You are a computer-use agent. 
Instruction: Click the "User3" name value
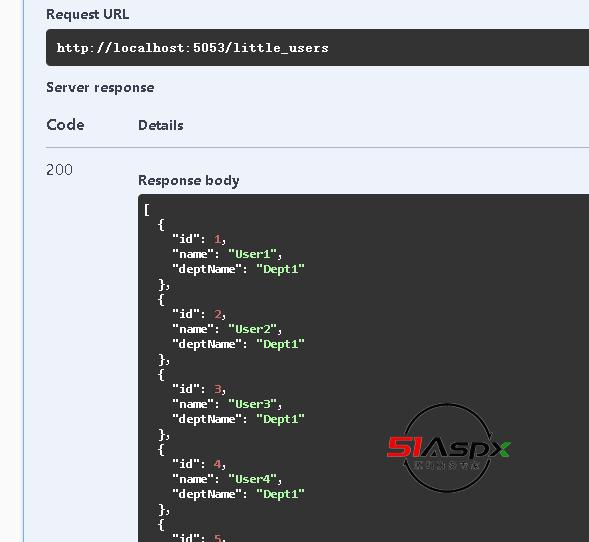click(x=252, y=404)
